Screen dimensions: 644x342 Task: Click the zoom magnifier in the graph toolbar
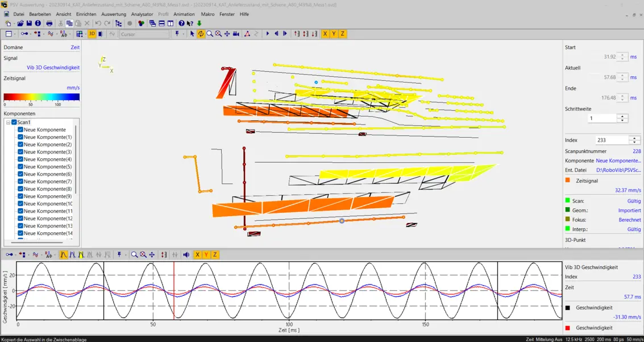coord(134,255)
